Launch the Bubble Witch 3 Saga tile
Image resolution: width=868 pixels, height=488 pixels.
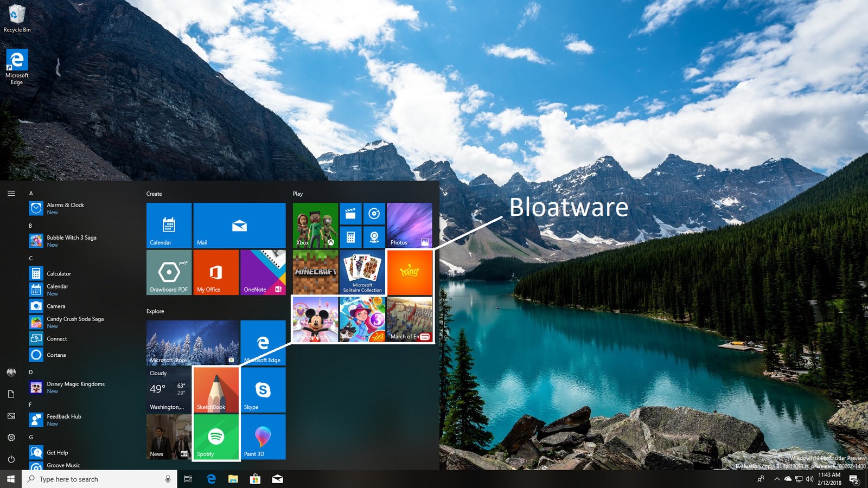pyautogui.click(x=362, y=319)
